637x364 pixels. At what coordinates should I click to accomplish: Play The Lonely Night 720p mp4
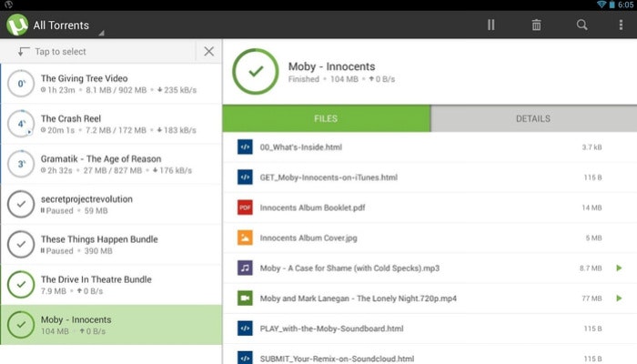tap(619, 298)
